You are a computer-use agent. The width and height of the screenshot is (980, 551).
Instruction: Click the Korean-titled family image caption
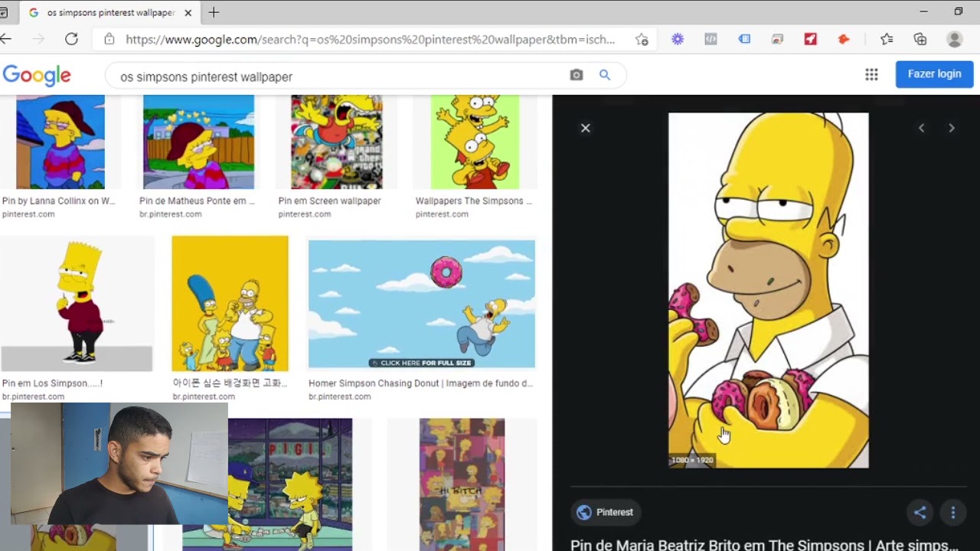click(230, 383)
